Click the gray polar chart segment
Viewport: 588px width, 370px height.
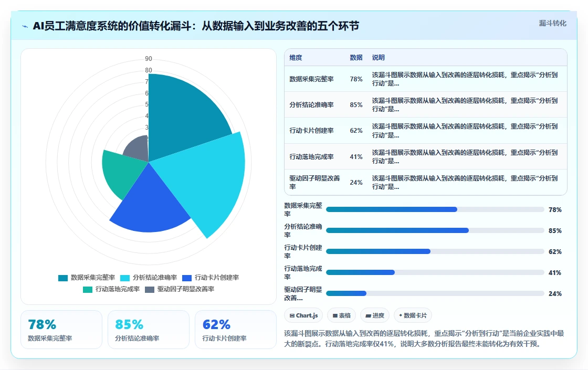(139, 148)
